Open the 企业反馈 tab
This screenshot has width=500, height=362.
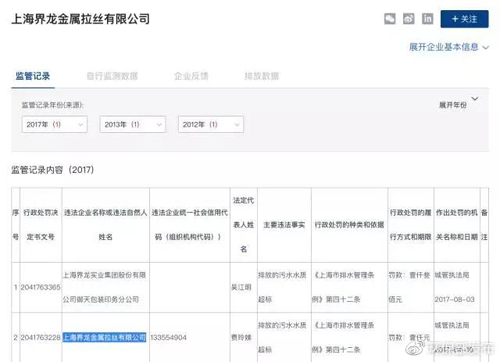(191, 76)
